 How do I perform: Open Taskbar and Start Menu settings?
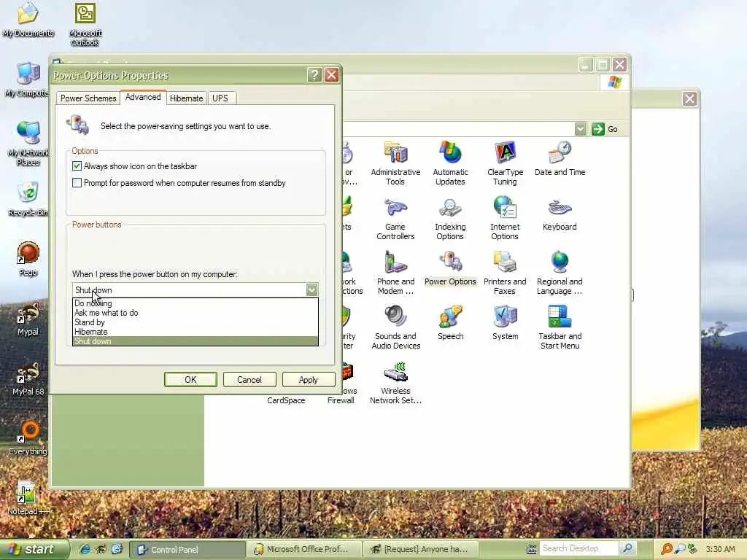click(560, 327)
